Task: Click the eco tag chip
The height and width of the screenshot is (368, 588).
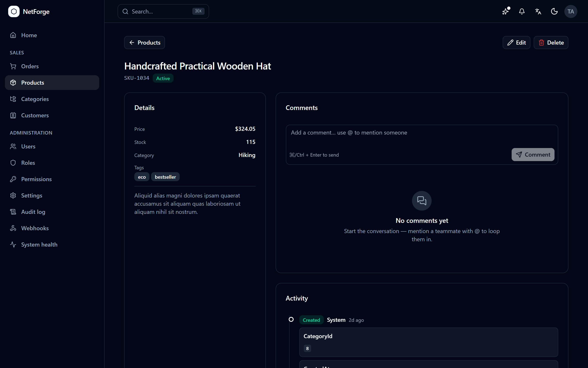Action: tap(142, 177)
